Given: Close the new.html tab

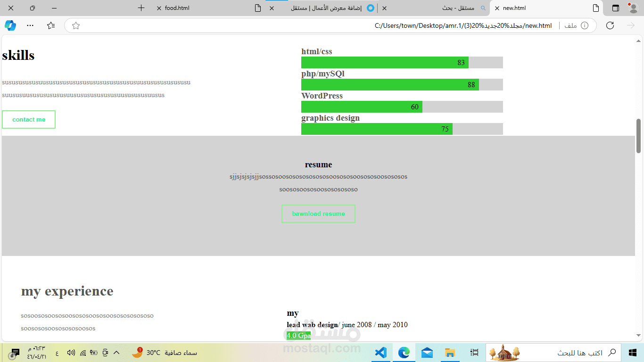Looking at the screenshot, I should pos(497,8).
